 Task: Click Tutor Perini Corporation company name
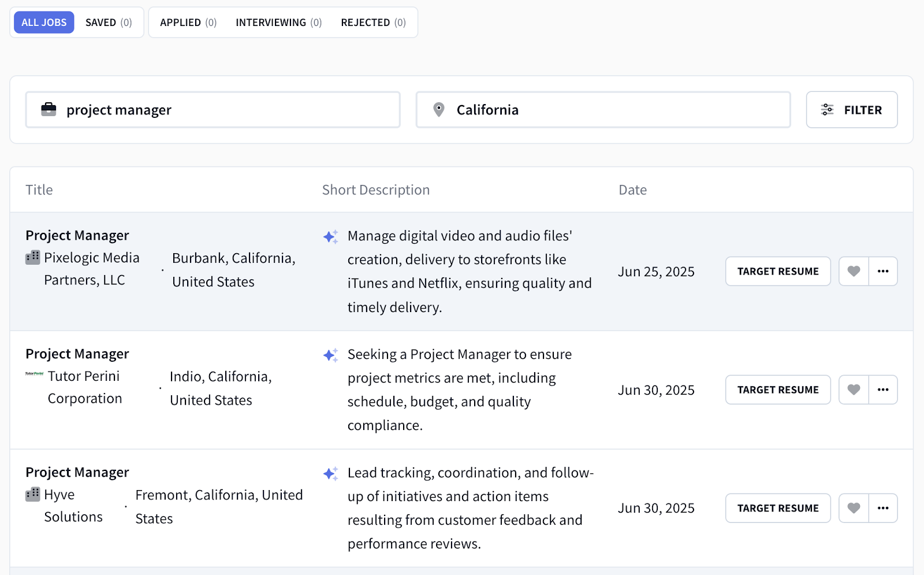85,387
